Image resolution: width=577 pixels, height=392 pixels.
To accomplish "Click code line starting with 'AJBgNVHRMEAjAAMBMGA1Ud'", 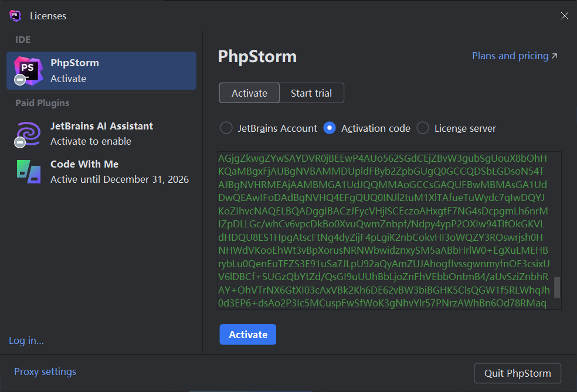I will (x=382, y=185).
